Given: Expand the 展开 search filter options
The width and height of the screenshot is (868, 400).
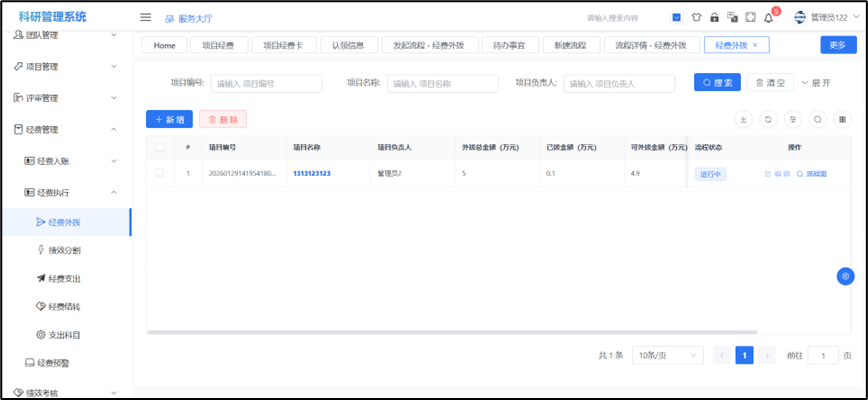Looking at the screenshot, I should point(816,83).
